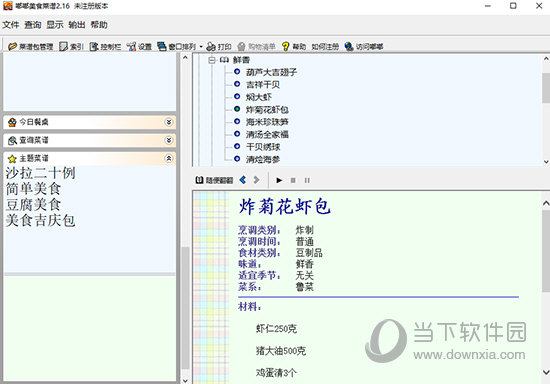Click the 鸡蛋清3个 ingredient line
This screenshot has height=384, width=550.
pos(276,372)
